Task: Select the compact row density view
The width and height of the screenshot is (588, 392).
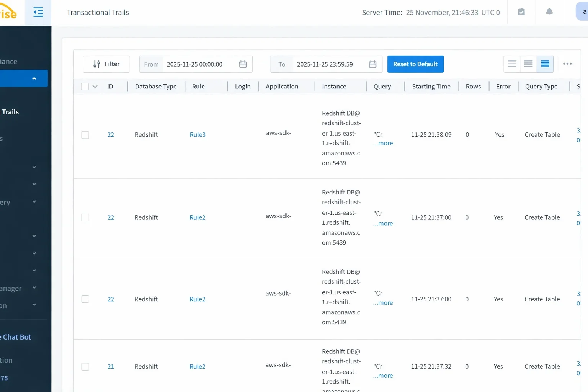Action: 545,64
